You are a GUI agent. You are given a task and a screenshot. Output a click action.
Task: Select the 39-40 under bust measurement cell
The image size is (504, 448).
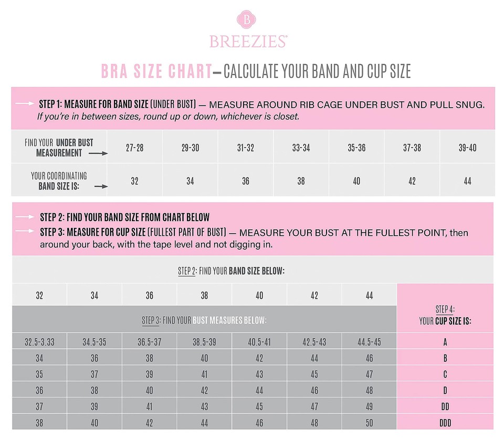(467, 148)
